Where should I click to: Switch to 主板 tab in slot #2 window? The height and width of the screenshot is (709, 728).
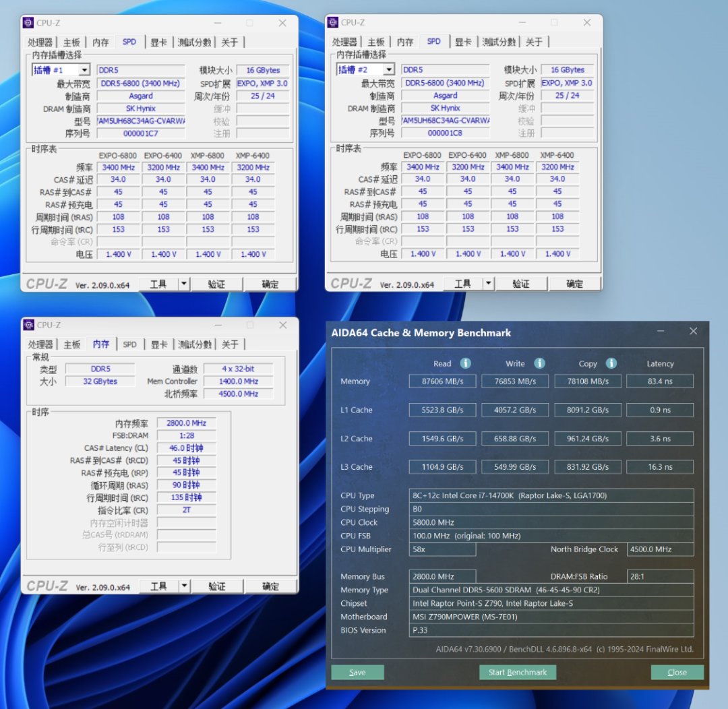tap(376, 42)
